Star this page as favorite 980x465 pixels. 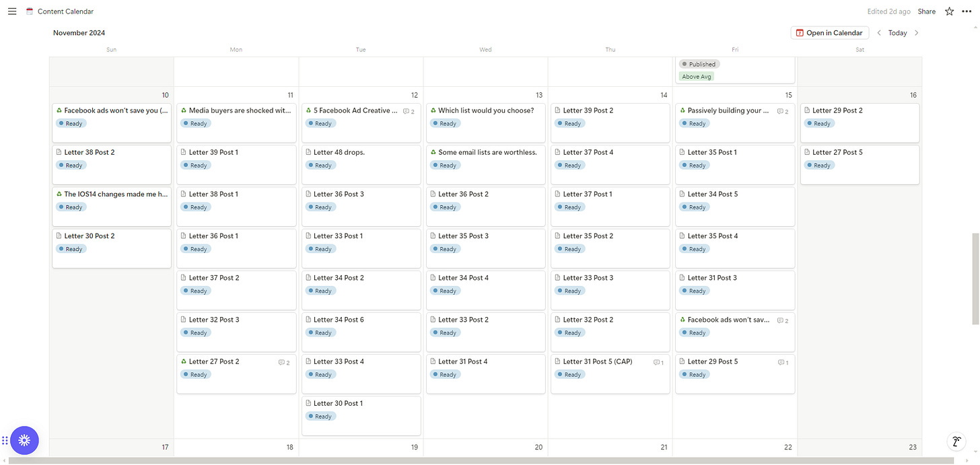tap(949, 11)
